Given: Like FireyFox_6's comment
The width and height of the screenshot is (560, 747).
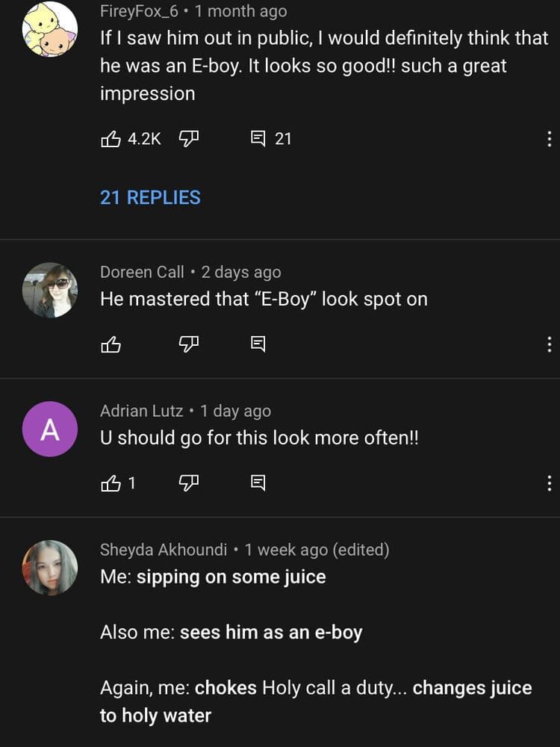Looking at the screenshot, I should (111, 139).
